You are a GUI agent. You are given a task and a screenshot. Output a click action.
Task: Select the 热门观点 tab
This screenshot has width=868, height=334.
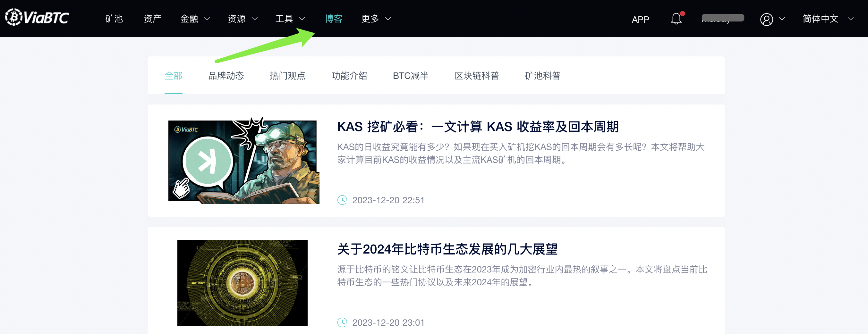coord(287,75)
